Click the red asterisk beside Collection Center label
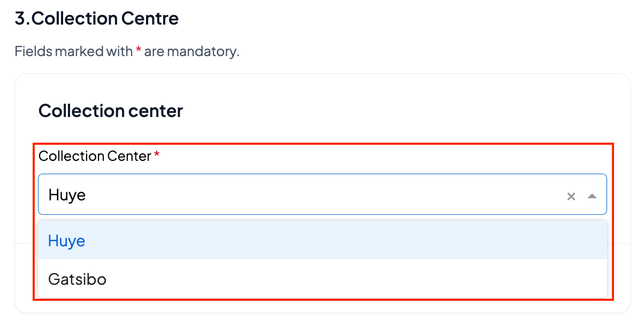The height and width of the screenshot is (327, 644). tap(157, 154)
